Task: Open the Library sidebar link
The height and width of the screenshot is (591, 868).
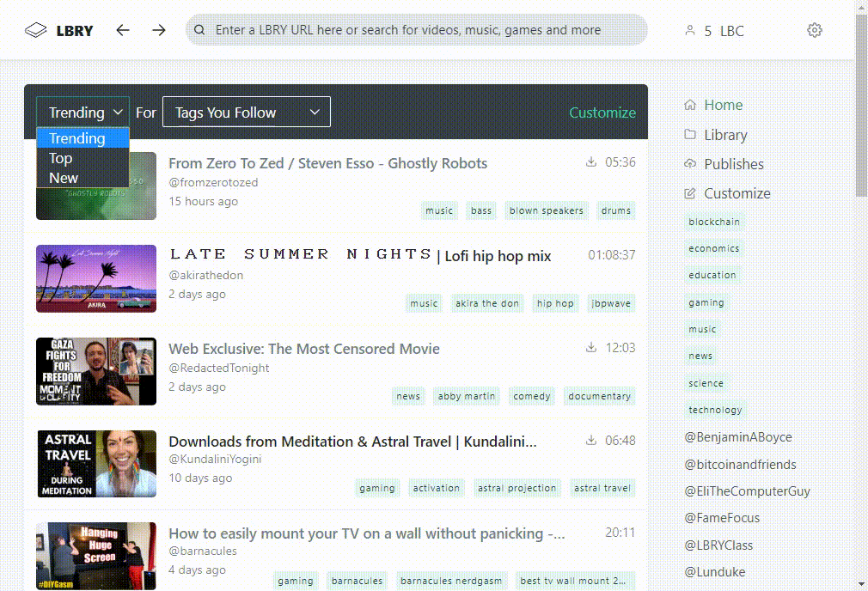Action: pyautogui.click(x=725, y=135)
